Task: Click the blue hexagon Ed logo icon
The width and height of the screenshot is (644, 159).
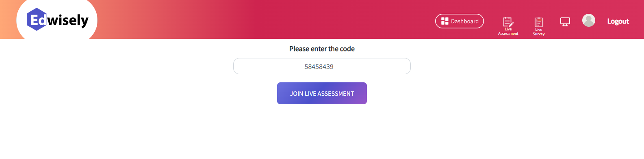Action: coord(37,19)
